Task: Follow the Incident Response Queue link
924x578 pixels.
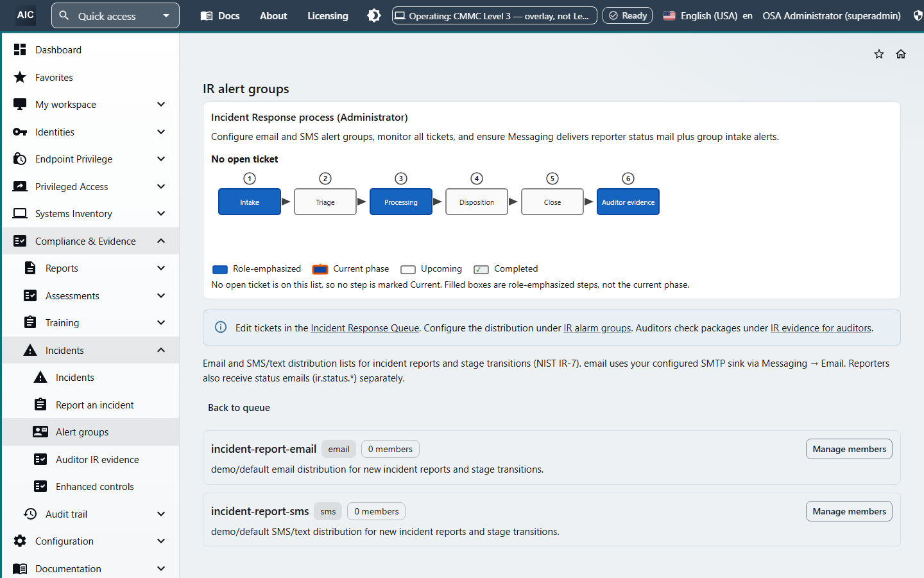Action: [365, 328]
